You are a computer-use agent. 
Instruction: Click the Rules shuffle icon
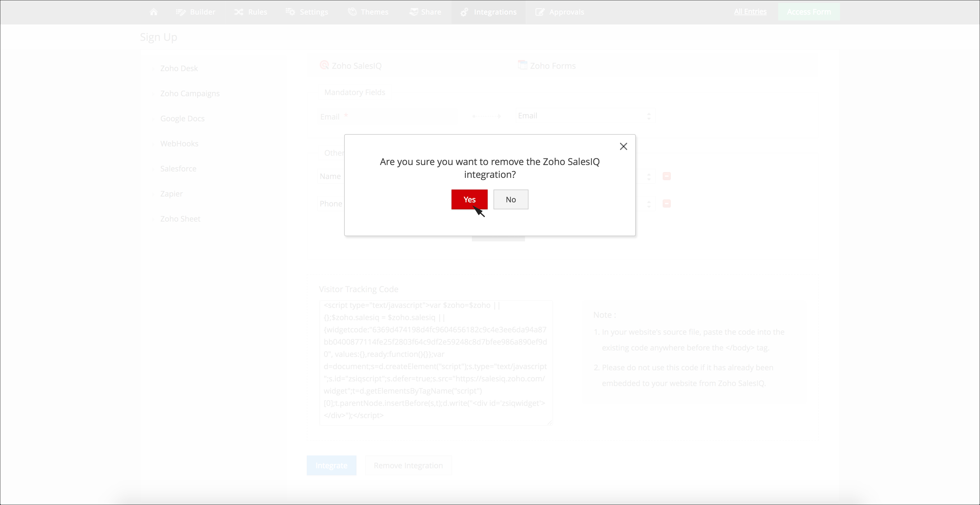click(x=239, y=12)
